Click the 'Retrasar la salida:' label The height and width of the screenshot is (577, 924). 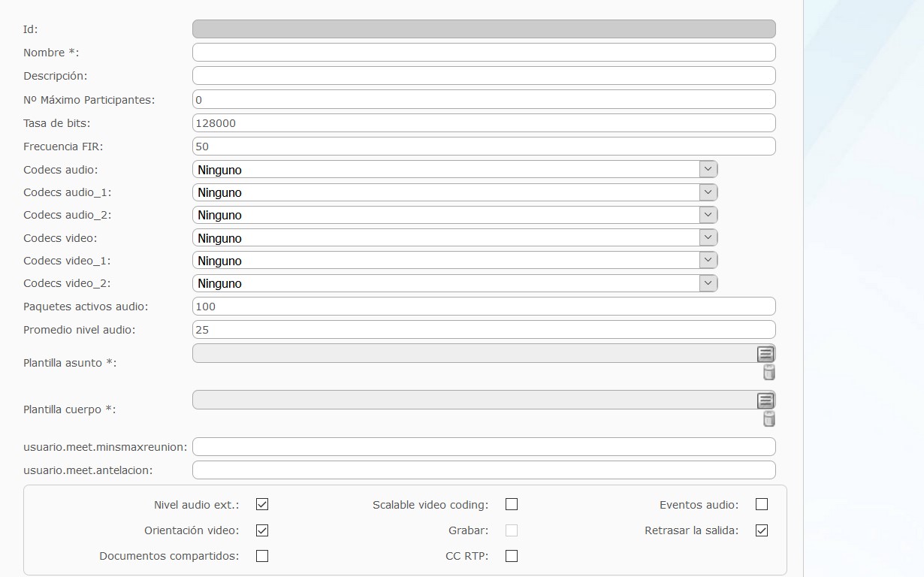(x=692, y=530)
